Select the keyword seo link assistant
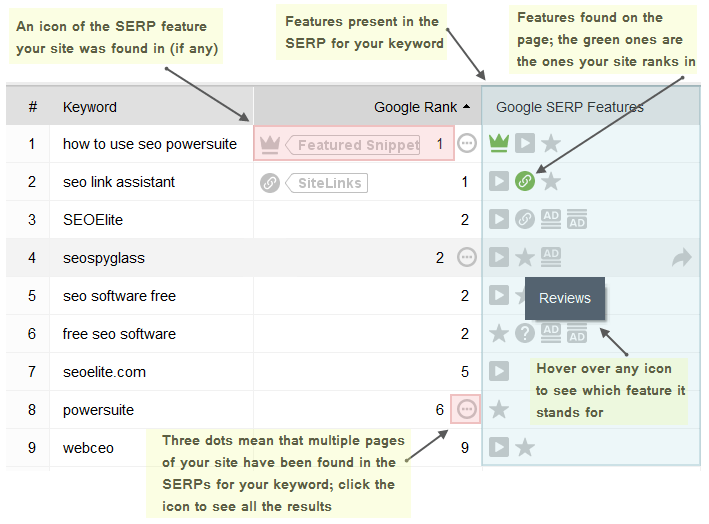709x524 pixels. click(x=118, y=182)
